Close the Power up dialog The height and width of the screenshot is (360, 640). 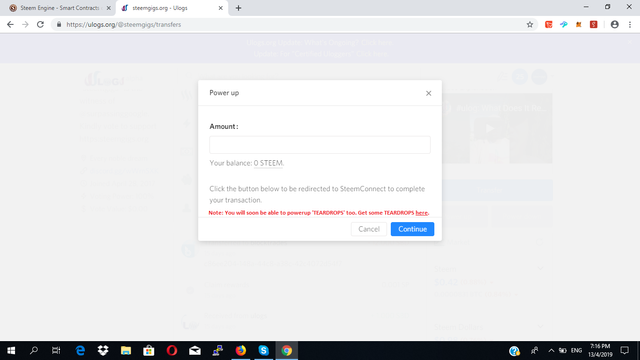428,93
